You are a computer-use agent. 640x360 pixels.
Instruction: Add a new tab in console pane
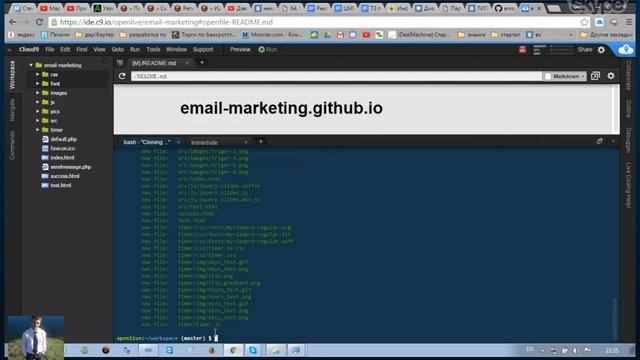[260, 142]
